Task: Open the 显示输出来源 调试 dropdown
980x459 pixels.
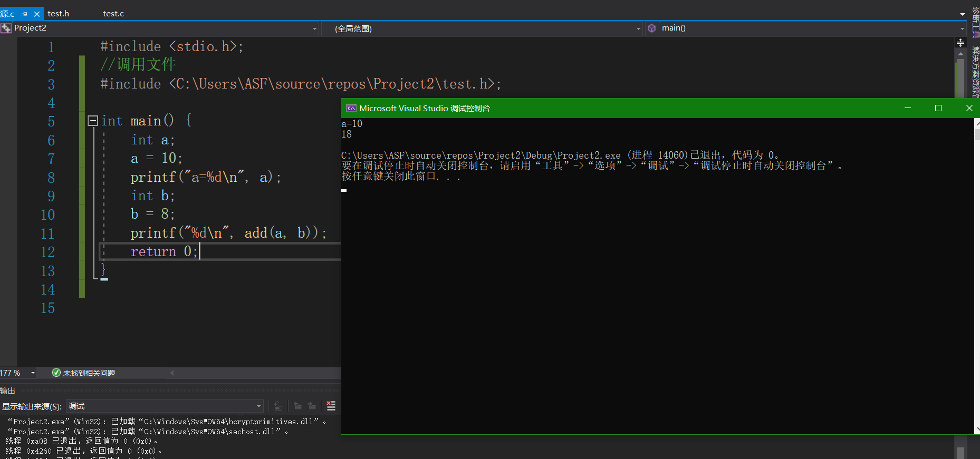Action: pyautogui.click(x=165, y=406)
